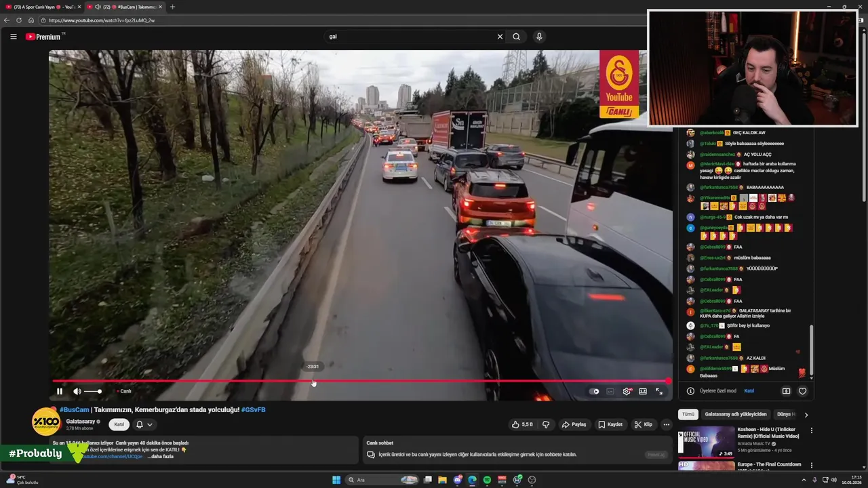The width and height of the screenshot is (868, 488).
Task: Open YouTube guide hamburger menu
Action: click(14, 37)
